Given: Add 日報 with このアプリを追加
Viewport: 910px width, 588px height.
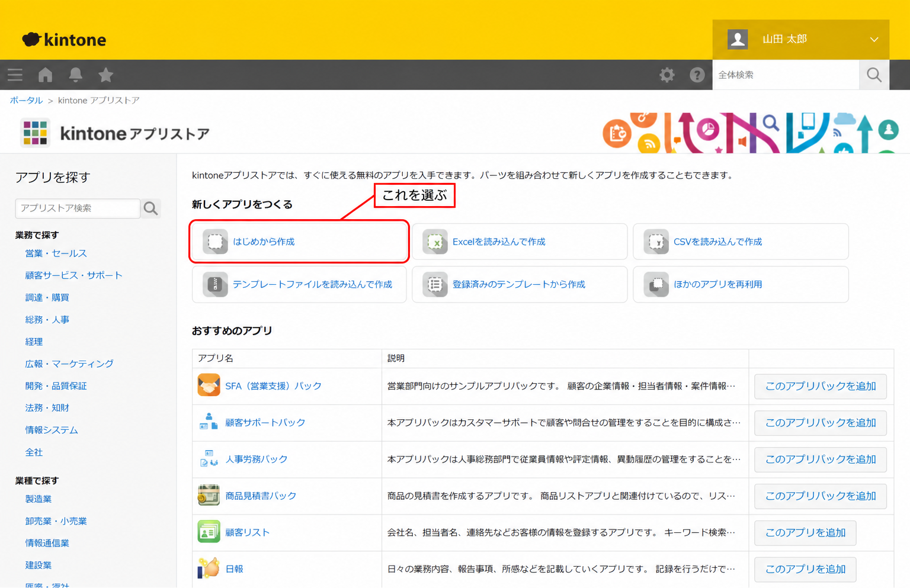Looking at the screenshot, I should pyautogui.click(x=805, y=569).
